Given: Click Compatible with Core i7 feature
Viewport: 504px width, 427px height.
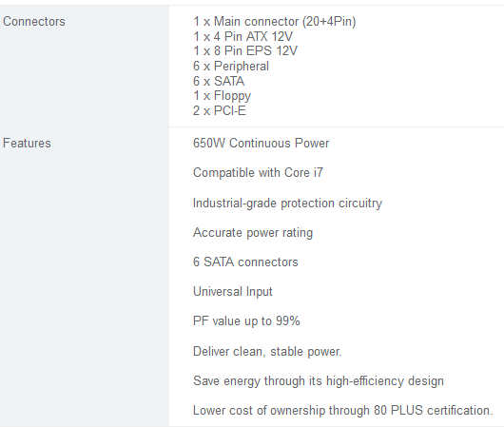Looking at the screenshot, I should pos(258,173).
